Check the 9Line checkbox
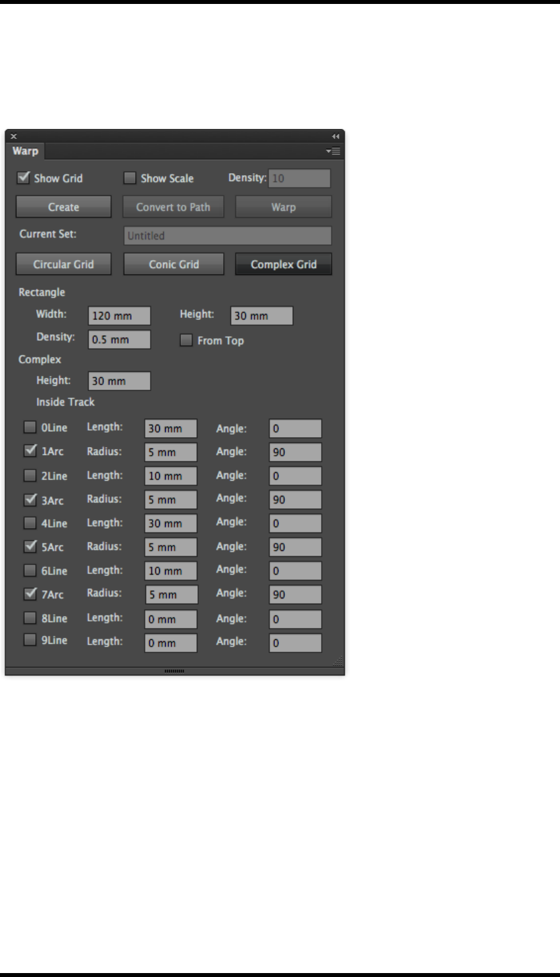The width and height of the screenshot is (560, 977). point(30,639)
